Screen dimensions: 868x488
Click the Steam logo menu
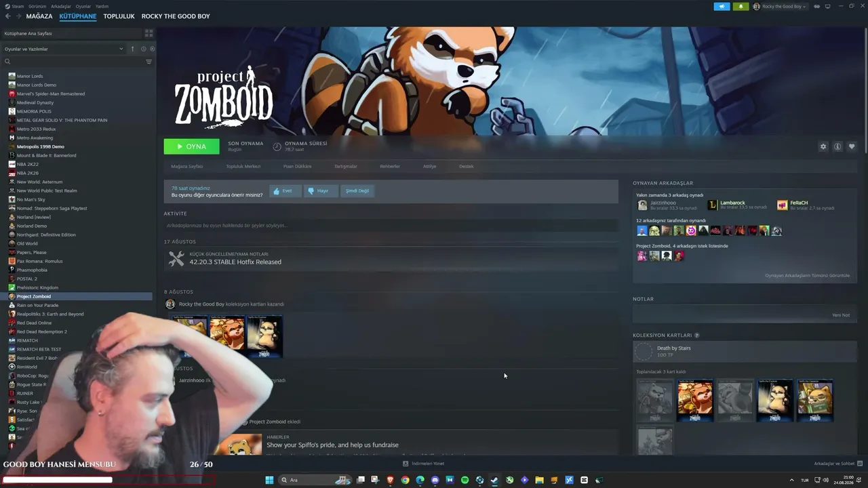click(14, 6)
